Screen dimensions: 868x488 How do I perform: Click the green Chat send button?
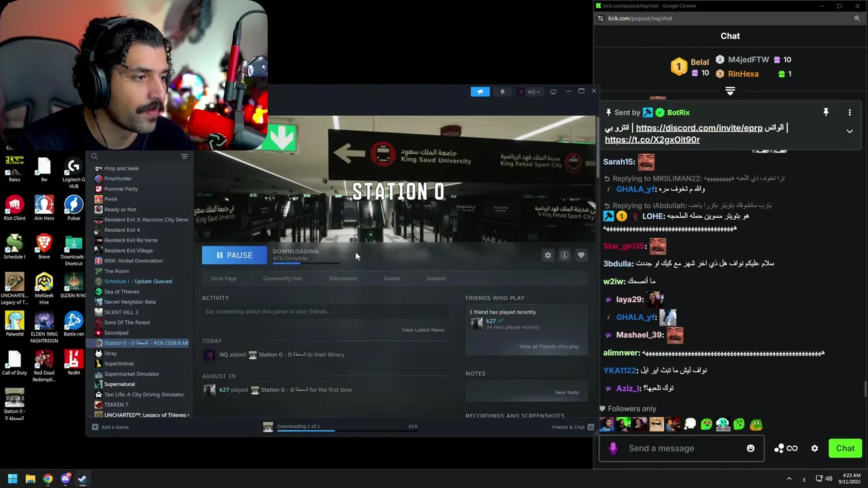(845, 448)
